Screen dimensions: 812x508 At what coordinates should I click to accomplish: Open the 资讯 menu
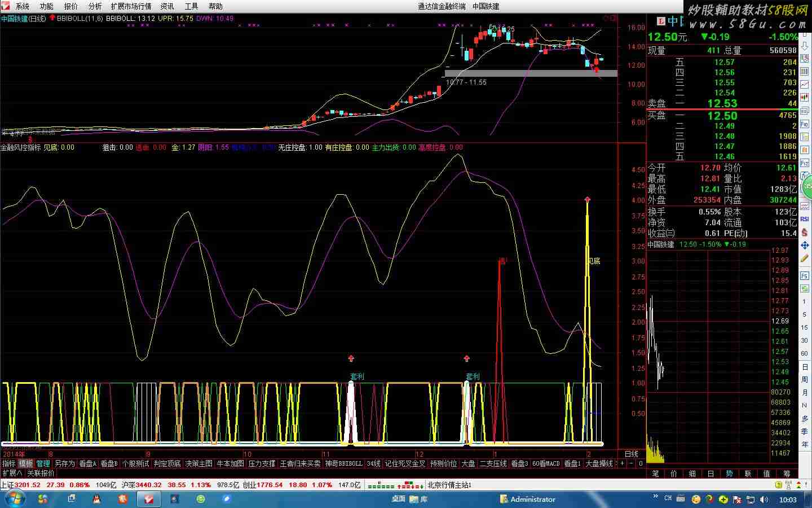pyautogui.click(x=167, y=6)
